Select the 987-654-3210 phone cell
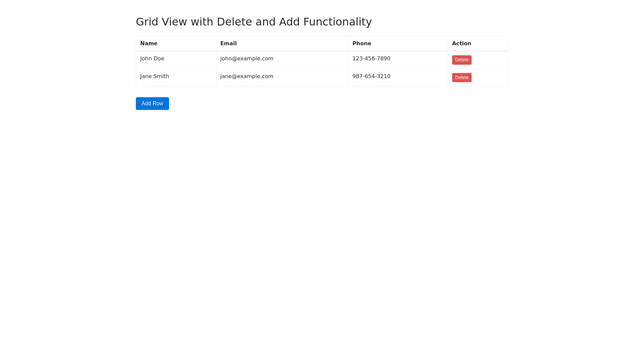The image size is (644, 362). pos(371,76)
